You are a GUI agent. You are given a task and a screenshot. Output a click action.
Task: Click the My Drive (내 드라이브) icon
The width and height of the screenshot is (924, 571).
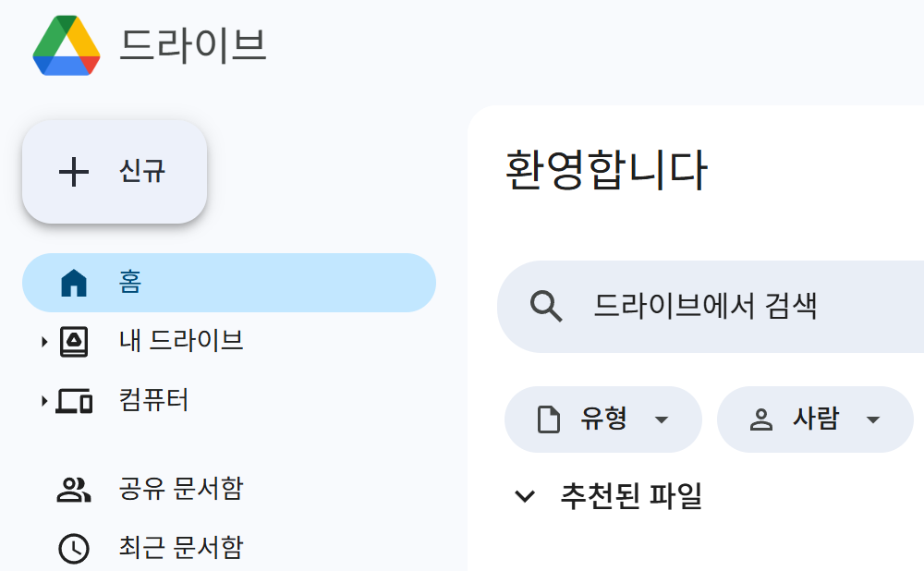76,341
